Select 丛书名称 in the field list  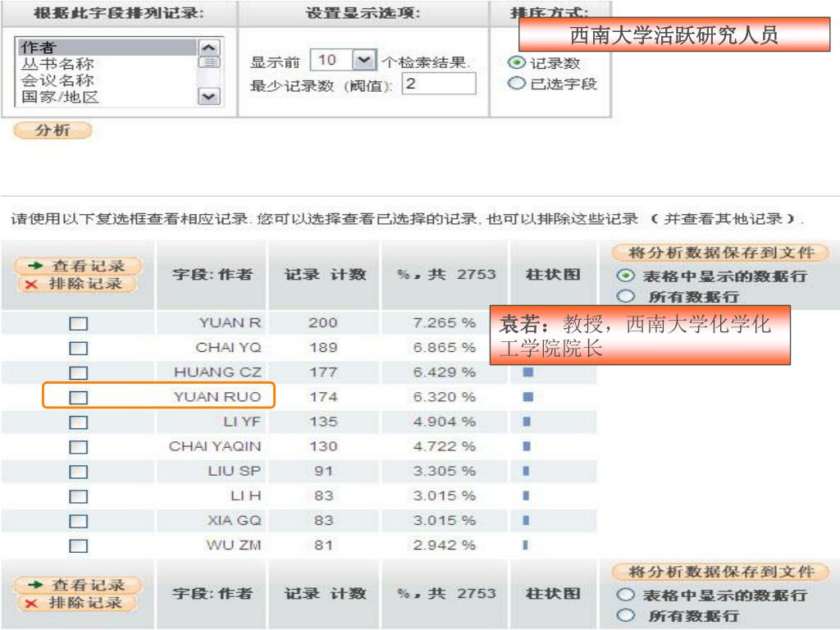(x=58, y=64)
